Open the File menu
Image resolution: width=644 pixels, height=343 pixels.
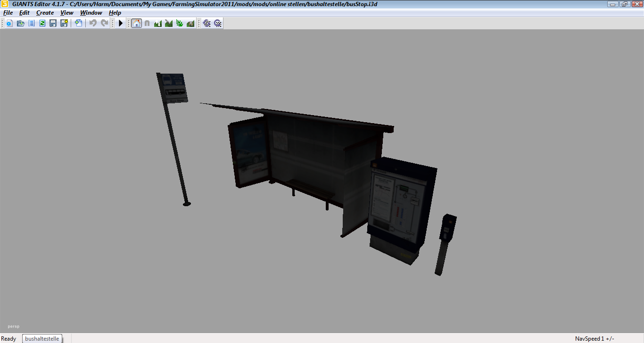click(x=8, y=13)
